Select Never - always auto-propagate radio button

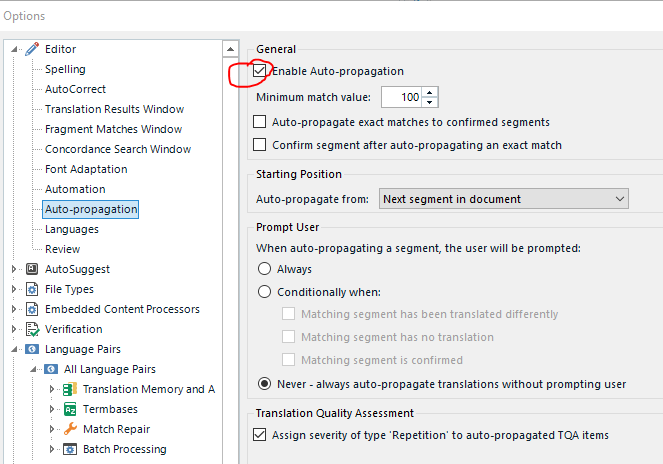[264, 384]
